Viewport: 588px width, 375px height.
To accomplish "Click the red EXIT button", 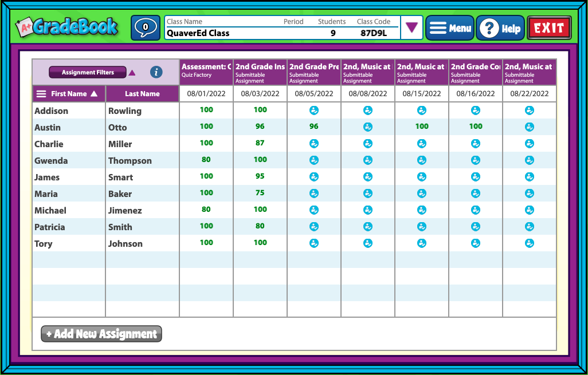I will click(549, 27).
